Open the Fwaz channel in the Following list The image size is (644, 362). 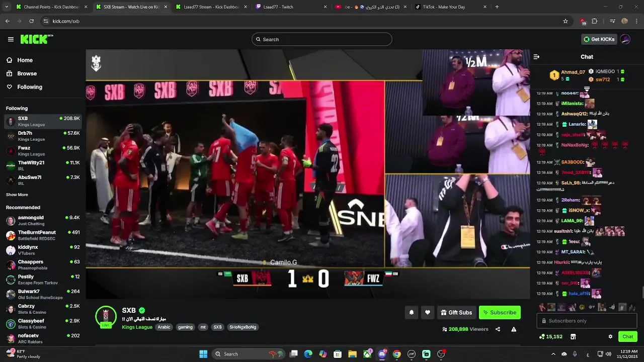[43, 151]
